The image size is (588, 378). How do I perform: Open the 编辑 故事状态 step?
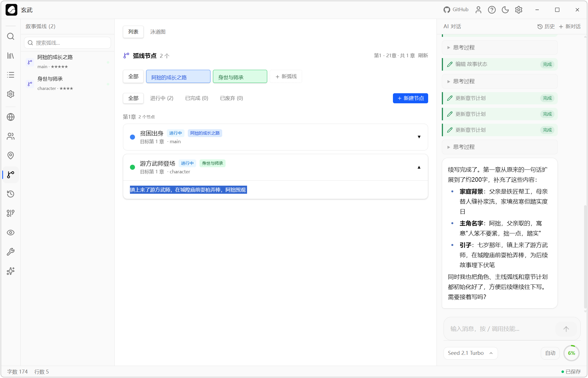[x=500, y=64]
